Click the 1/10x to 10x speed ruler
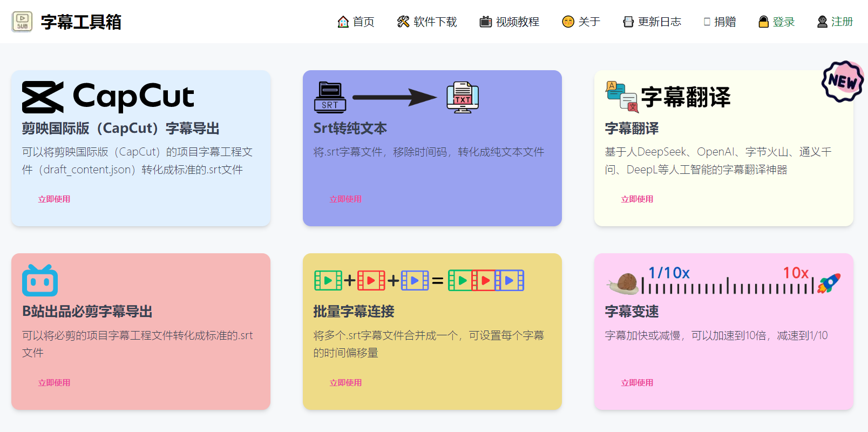Image resolution: width=868 pixels, height=432 pixels. click(x=727, y=284)
